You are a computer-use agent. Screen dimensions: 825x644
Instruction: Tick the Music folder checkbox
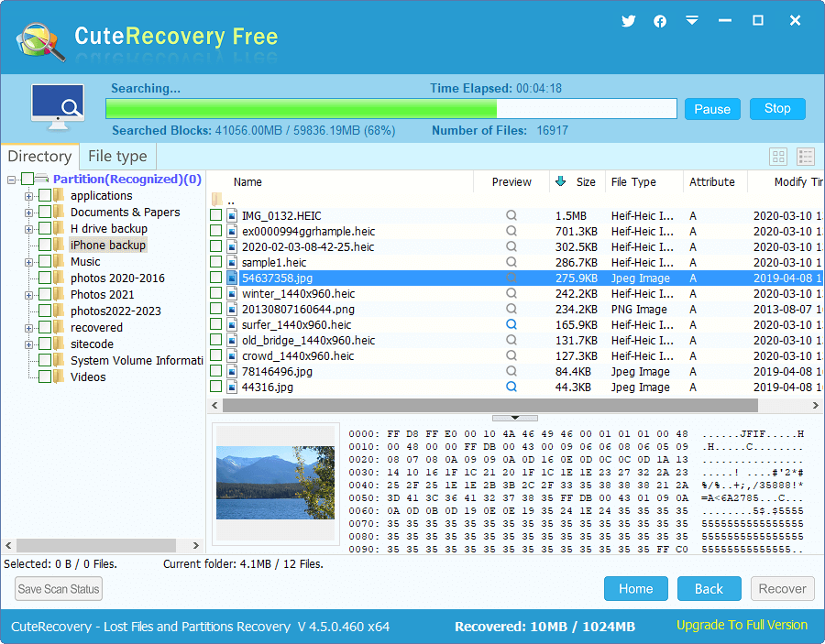(45, 262)
